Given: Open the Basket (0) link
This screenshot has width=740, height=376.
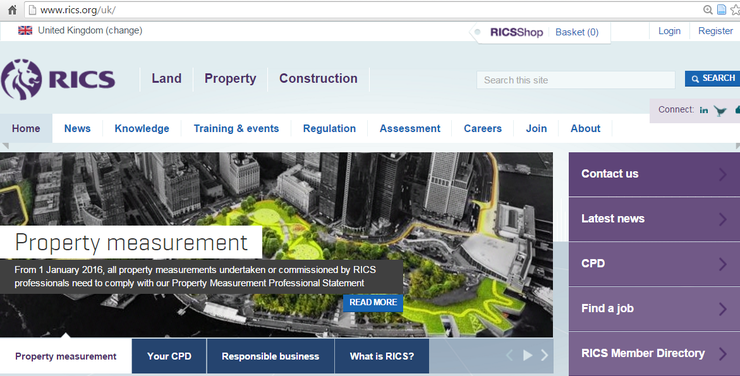Looking at the screenshot, I should pos(577,32).
